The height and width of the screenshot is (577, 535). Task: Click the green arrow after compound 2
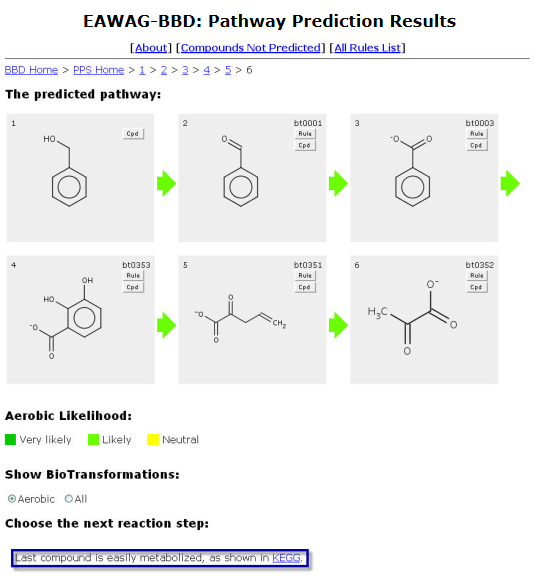338,183
